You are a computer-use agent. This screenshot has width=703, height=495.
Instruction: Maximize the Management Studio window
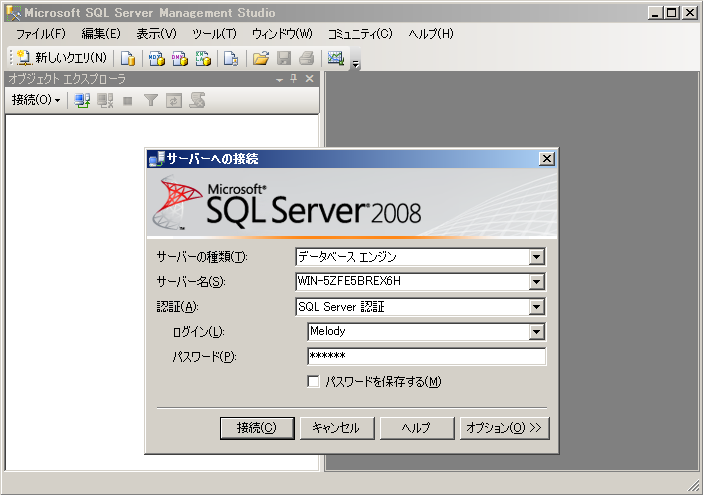[672, 13]
